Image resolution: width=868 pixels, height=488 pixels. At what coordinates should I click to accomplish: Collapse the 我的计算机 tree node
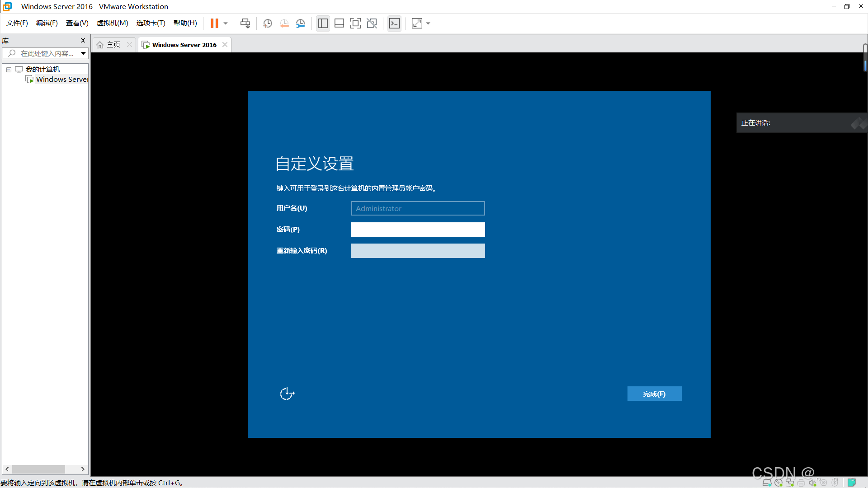(9, 70)
